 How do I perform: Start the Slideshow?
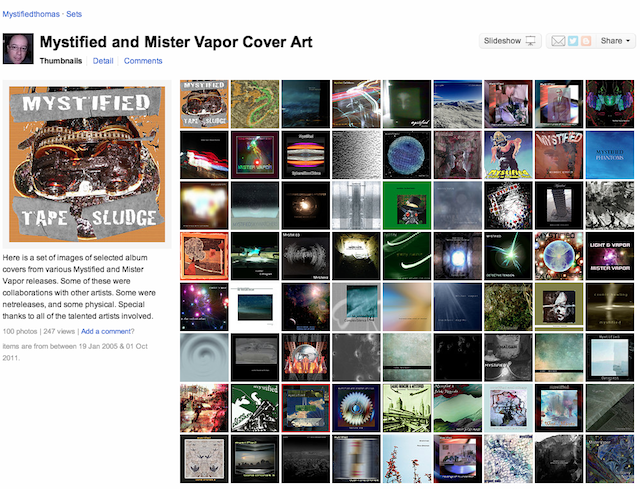[x=510, y=41]
